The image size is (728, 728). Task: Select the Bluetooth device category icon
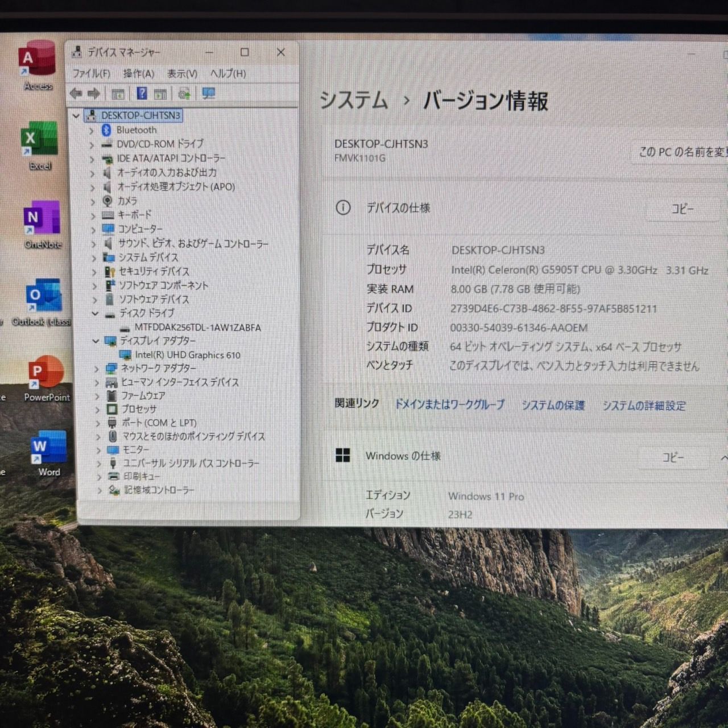point(106,130)
